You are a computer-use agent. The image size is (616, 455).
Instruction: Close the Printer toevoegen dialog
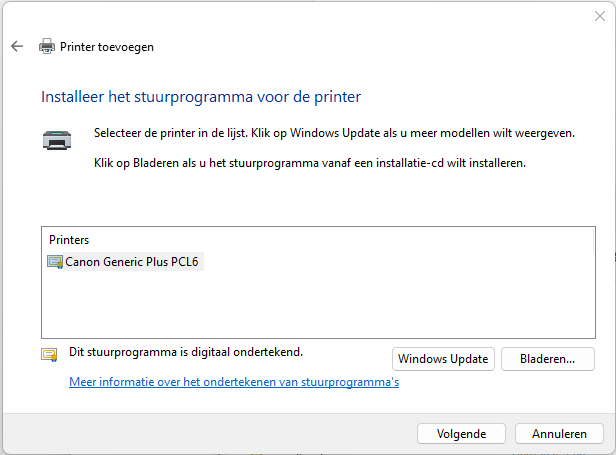pos(598,15)
